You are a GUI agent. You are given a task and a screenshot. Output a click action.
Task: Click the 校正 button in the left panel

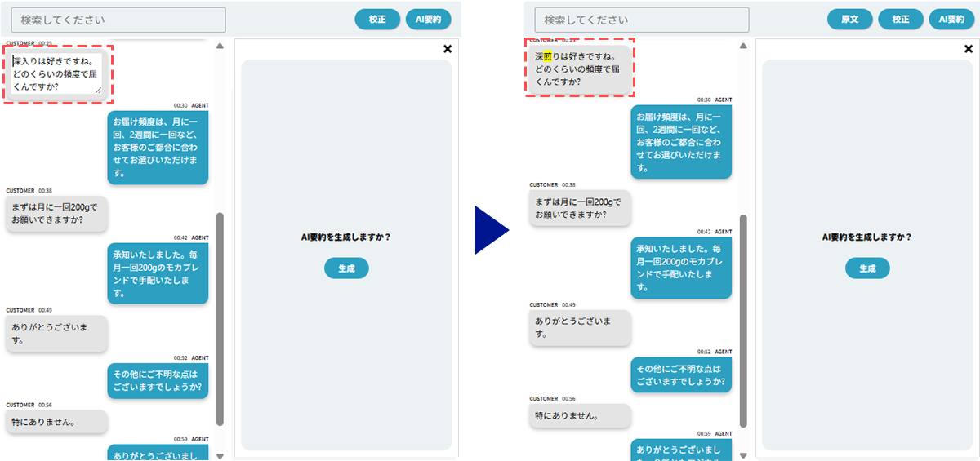tap(377, 20)
